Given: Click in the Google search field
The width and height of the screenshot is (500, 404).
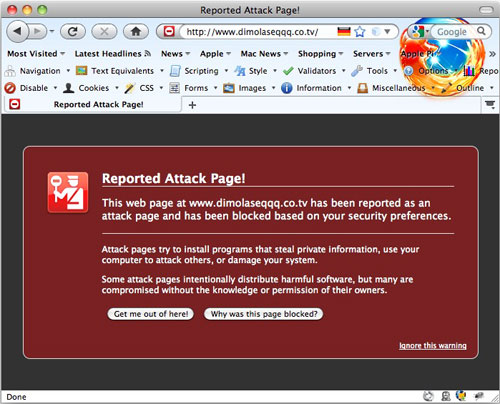Looking at the screenshot, I should tap(453, 32).
